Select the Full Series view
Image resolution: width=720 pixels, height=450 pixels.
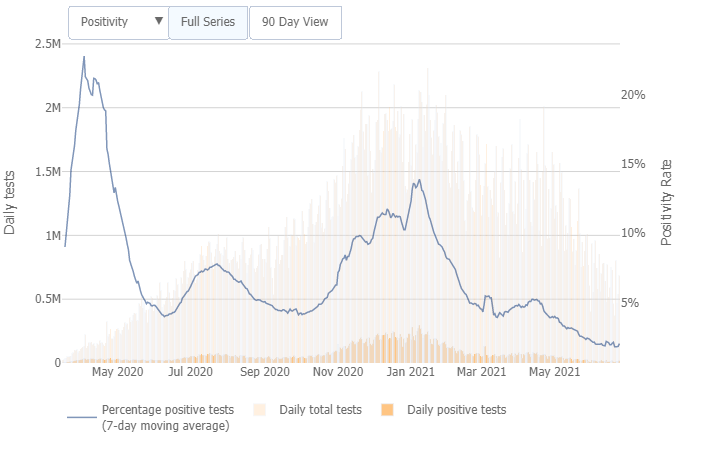pyautogui.click(x=207, y=22)
